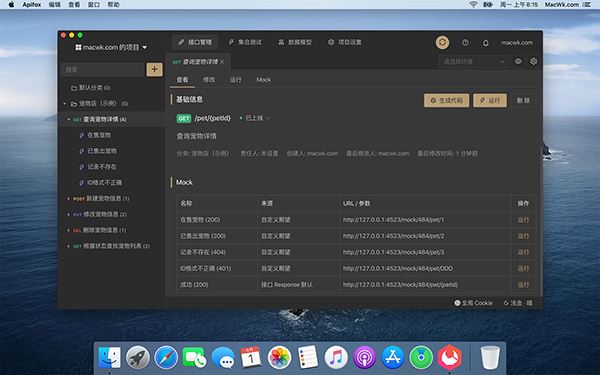Click the 默认分类 folder icon

tap(74, 88)
